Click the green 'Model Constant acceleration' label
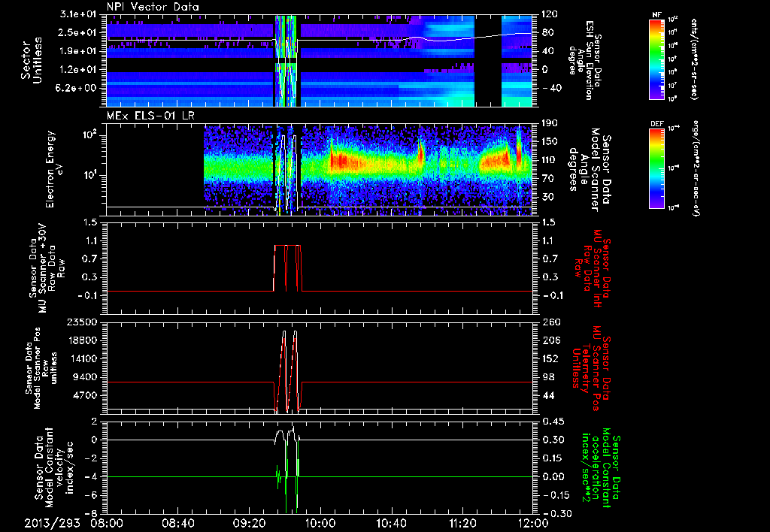770x532 pixels. tap(600, 467)
